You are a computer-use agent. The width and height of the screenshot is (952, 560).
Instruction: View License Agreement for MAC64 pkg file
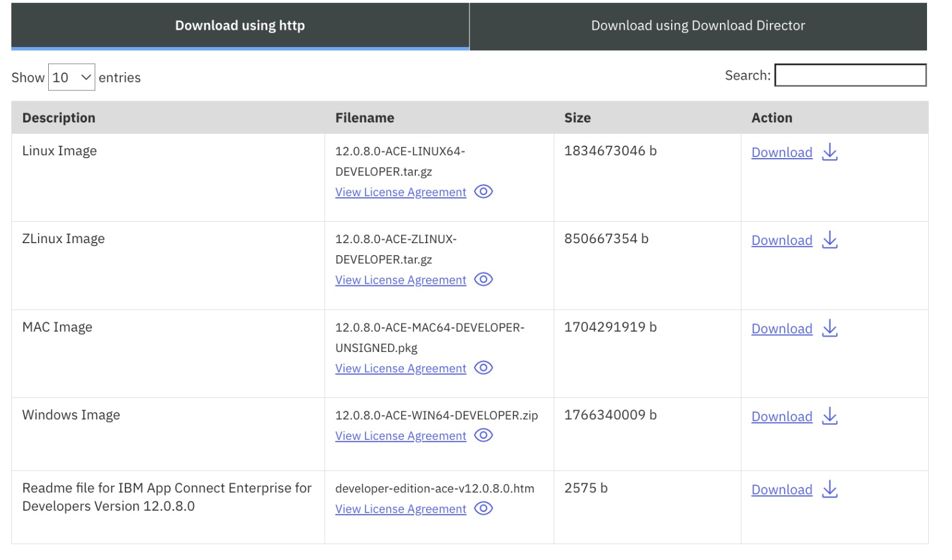pos(400,369)
